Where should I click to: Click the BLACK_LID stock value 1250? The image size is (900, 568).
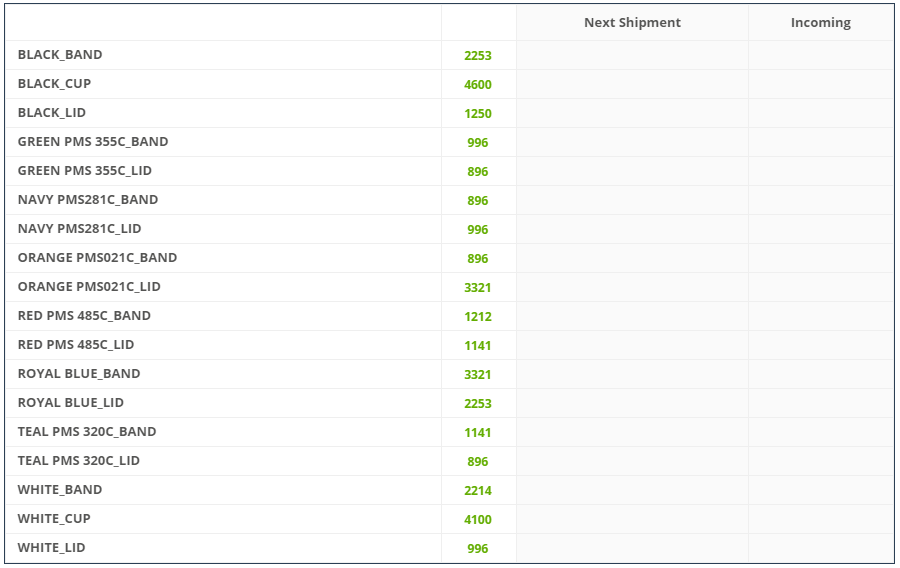pos(478,114)
